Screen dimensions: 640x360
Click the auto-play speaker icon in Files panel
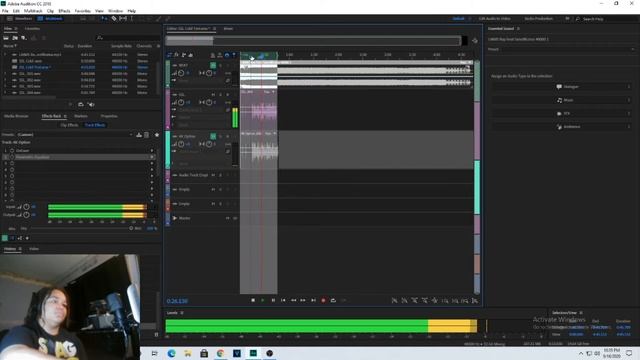coord(91,104)
